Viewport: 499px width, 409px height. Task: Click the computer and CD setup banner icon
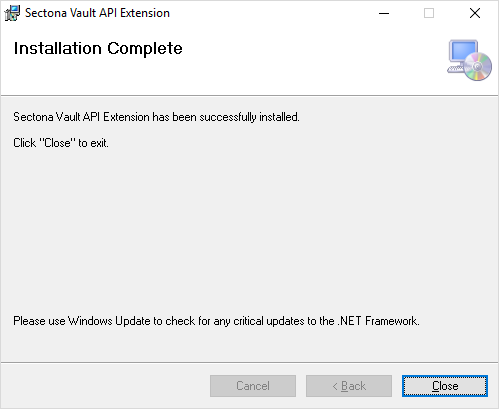tap(469, 60)
